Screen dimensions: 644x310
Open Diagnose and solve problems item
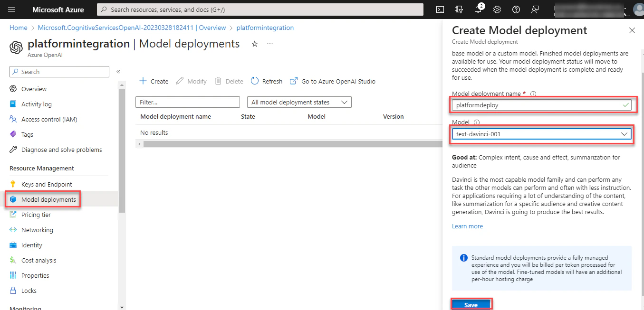tap(62, 150)
